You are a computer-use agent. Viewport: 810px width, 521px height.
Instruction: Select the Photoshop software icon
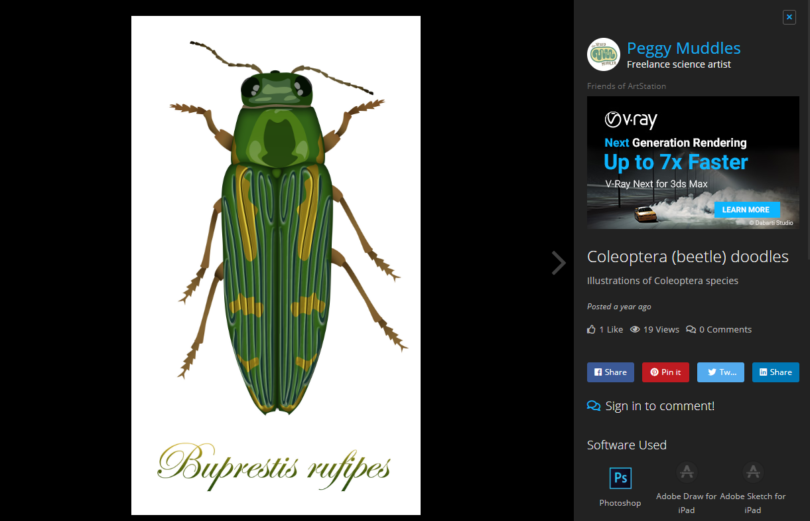click(620, 477)
